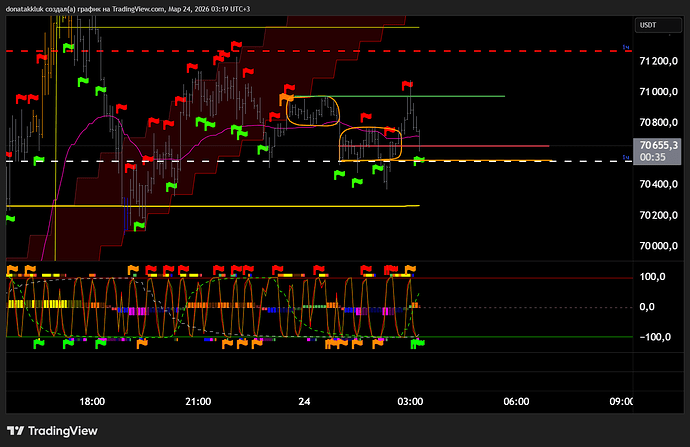This screenshot has height=447, width=690.
Task: Select the pink horizontal line at current price
Action: (500, 146)
